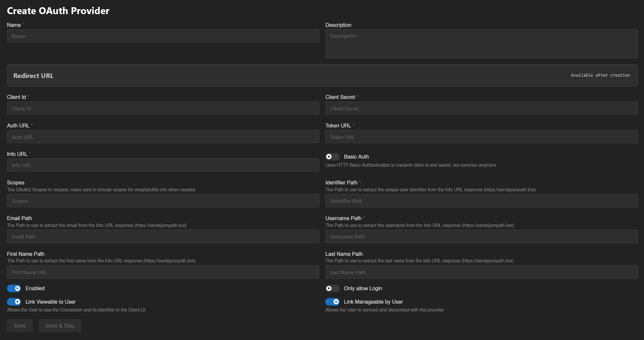Select the Client Id field
Screen dimensions: 644x340
click(163, 108)
